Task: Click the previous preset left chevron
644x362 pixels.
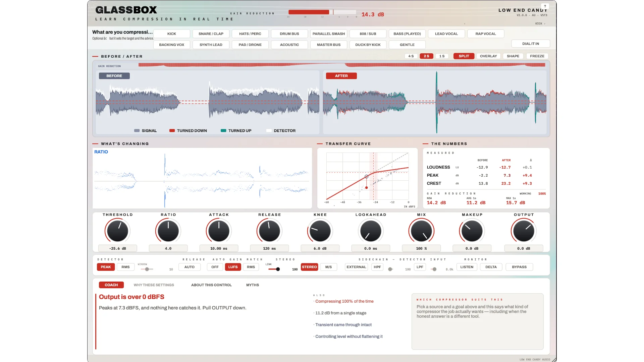Action: (x=465, y=24)
